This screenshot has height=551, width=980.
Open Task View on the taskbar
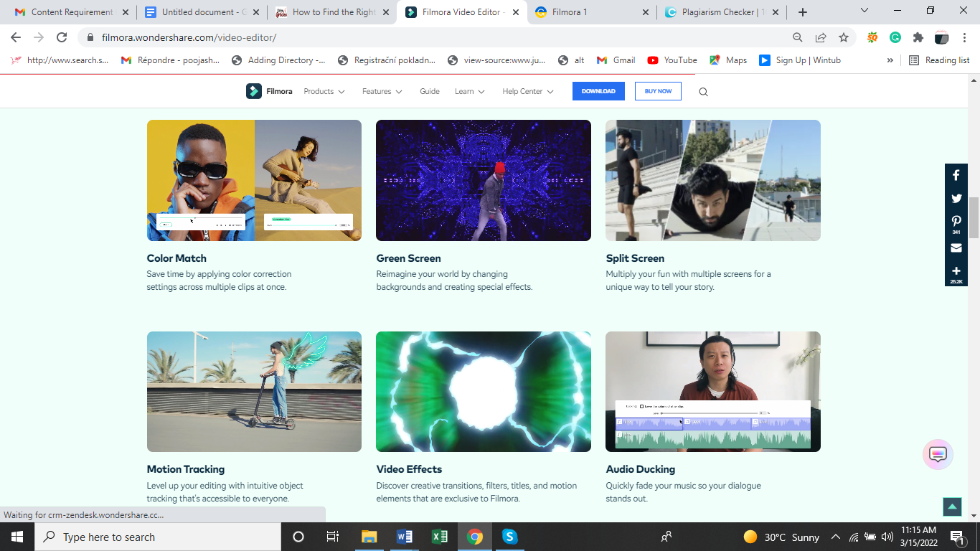tap(333, 537)
